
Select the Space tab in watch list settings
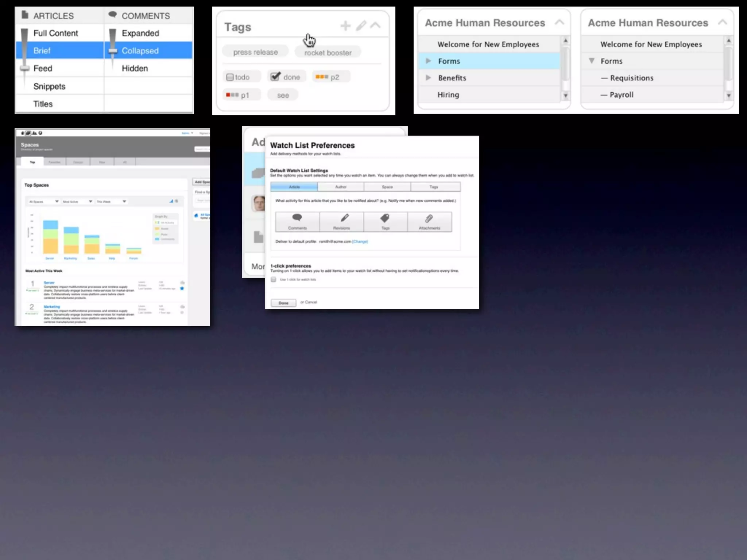(x=387, y=187)
